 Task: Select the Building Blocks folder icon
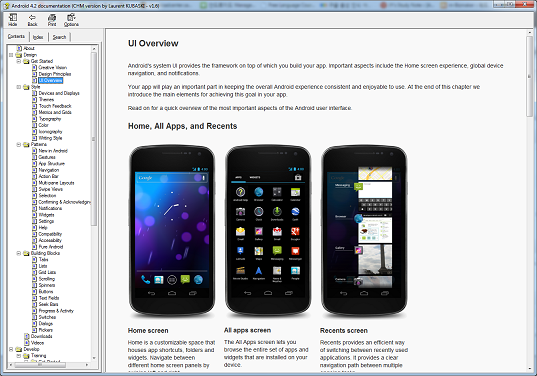26,253
